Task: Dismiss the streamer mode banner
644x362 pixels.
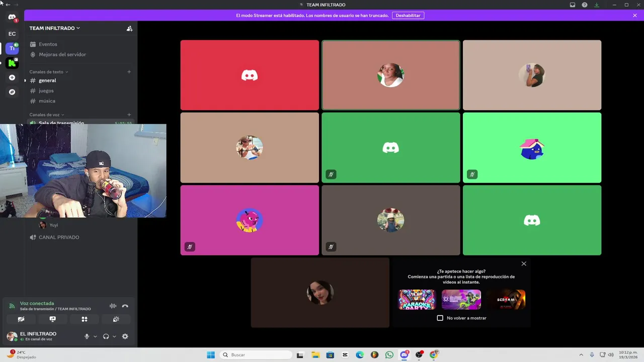Action: 635,16
